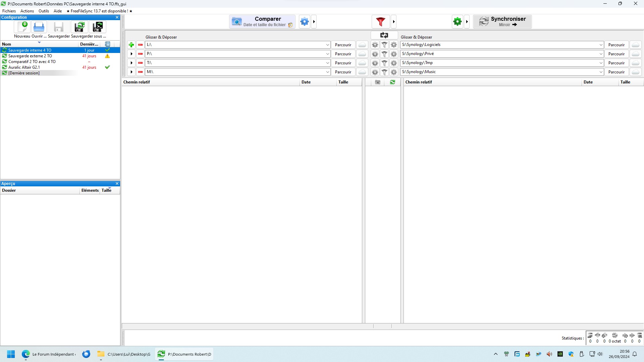
Task: Open the arrow next to sync settings gear
Action: [x=467, y=22]
